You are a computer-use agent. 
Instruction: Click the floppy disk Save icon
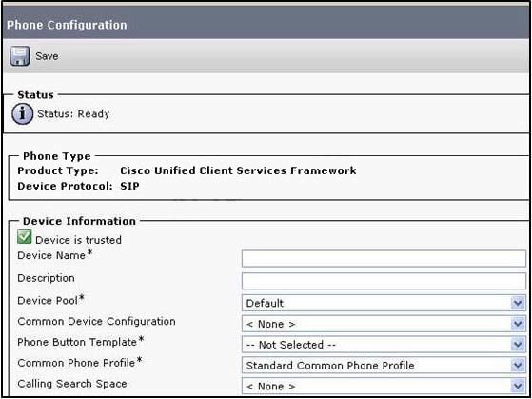coord(20,56)
